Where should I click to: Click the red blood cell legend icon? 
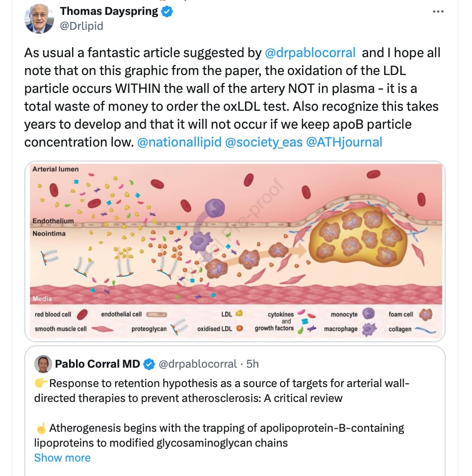click(82, 315)
